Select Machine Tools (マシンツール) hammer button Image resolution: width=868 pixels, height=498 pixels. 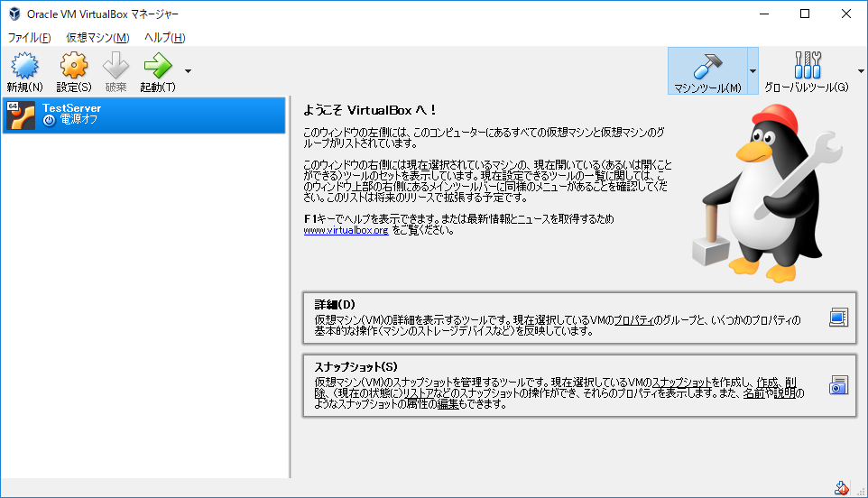pyautogui.click(x=707, y=71)
